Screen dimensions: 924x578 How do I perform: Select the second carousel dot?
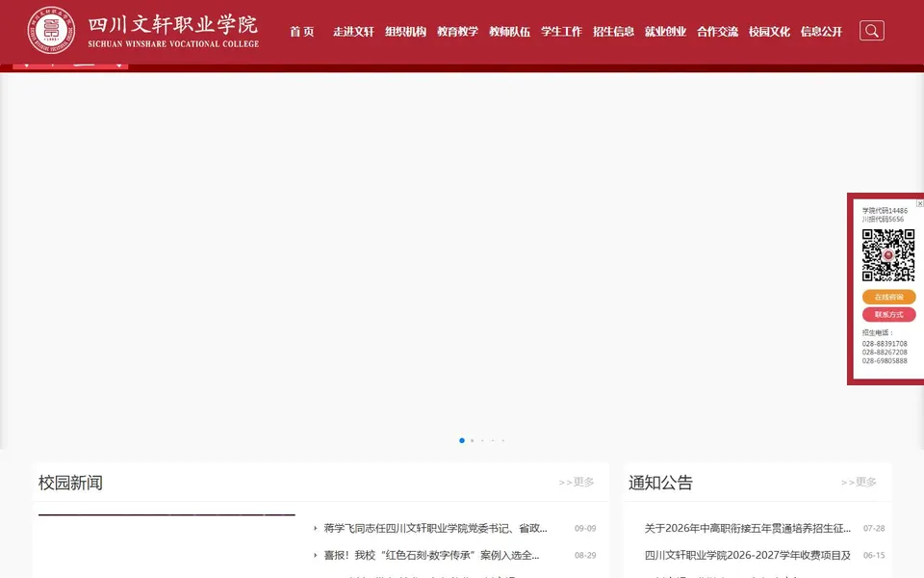tap(472, 440)
